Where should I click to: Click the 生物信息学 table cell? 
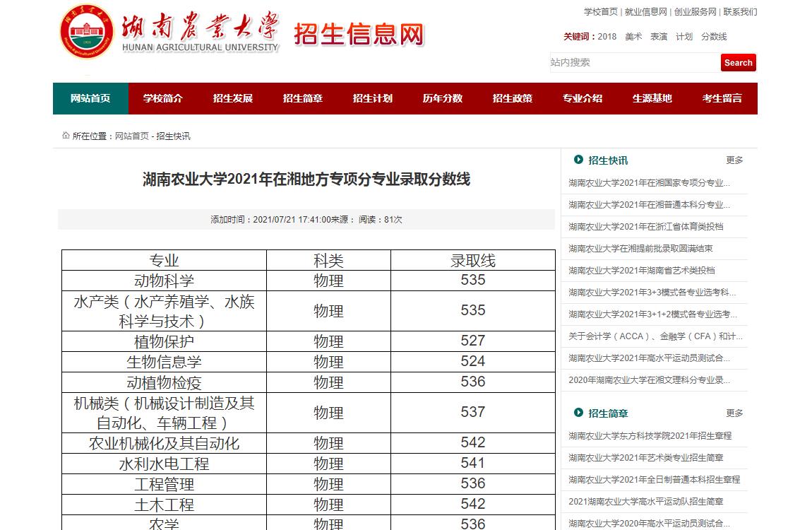click(164, 362)
